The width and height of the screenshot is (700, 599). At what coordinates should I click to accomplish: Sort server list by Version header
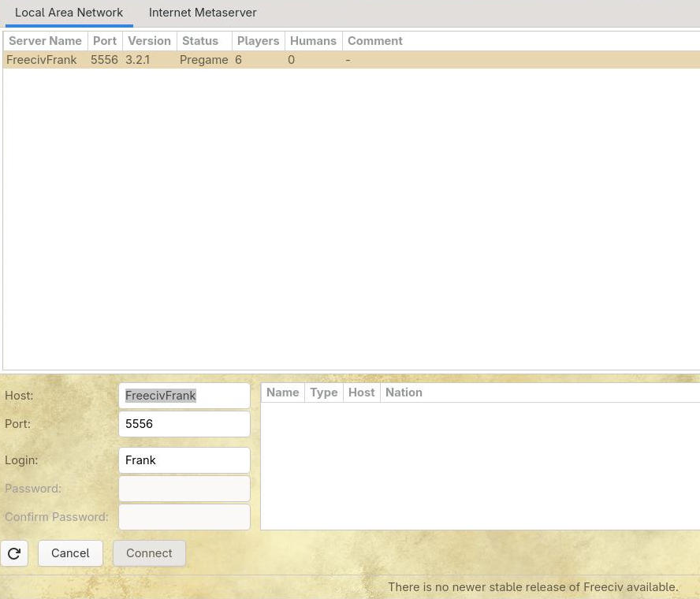tap(149, 41)
